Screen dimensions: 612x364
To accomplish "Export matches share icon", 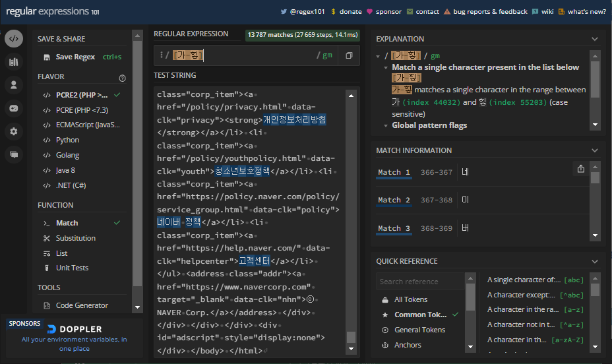I will (x=581, y=169).
